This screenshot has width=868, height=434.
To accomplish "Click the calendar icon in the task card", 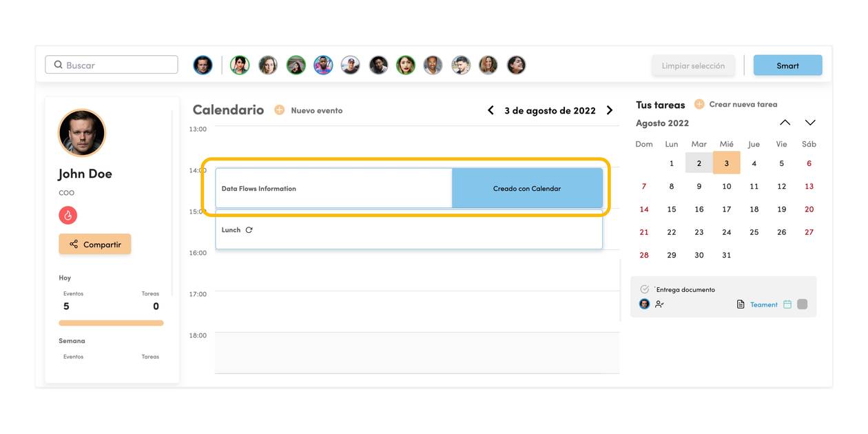I will (787, 304).
